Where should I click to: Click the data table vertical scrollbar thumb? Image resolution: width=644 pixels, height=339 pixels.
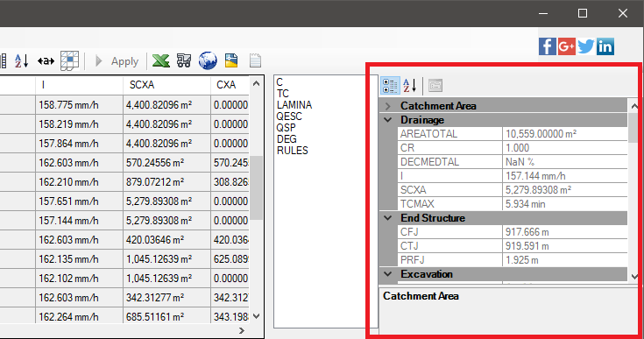click(x=256, y=187)
